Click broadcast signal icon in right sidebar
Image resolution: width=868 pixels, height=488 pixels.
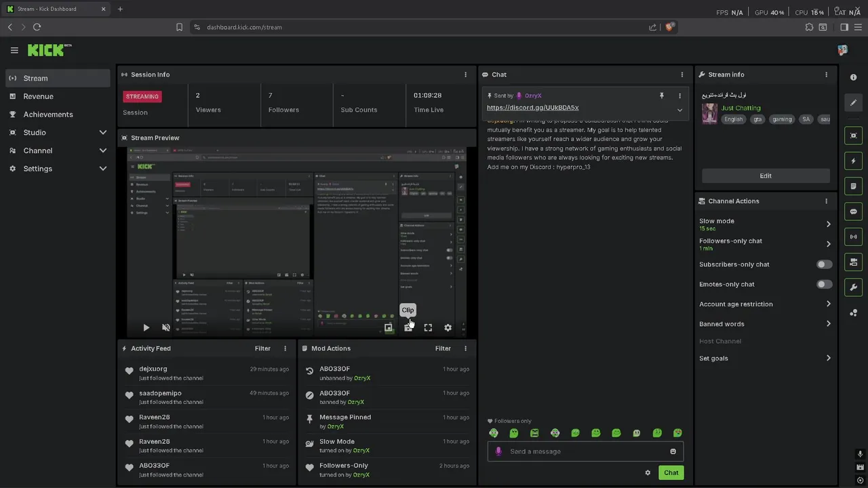tap(853, 237)
